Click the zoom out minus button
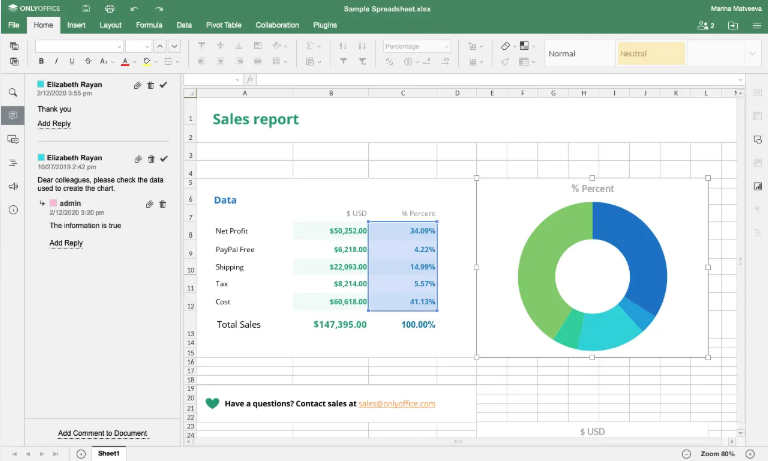The height and width of the screenshot is (461, 768). point(687,454)
